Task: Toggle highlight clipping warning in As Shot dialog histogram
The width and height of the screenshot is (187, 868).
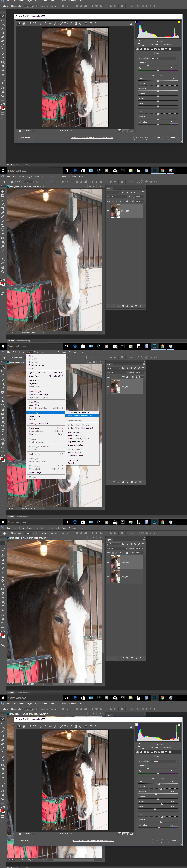Action: pos(179,22)
